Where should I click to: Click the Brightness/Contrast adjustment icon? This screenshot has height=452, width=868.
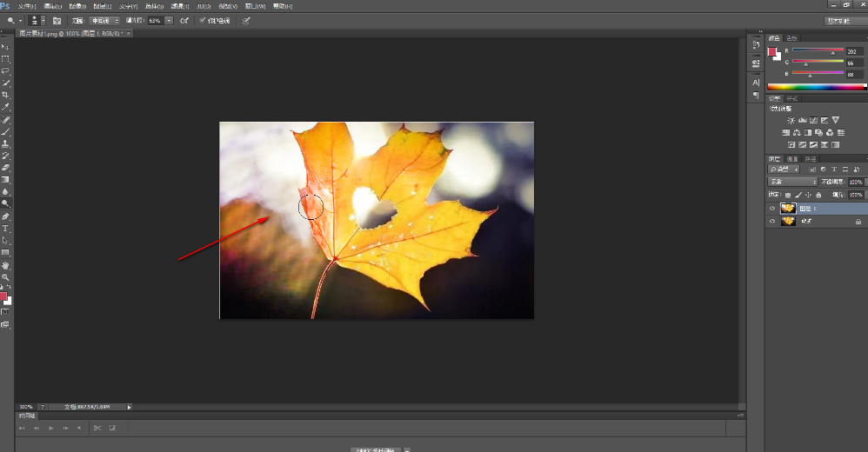point(791,120)
